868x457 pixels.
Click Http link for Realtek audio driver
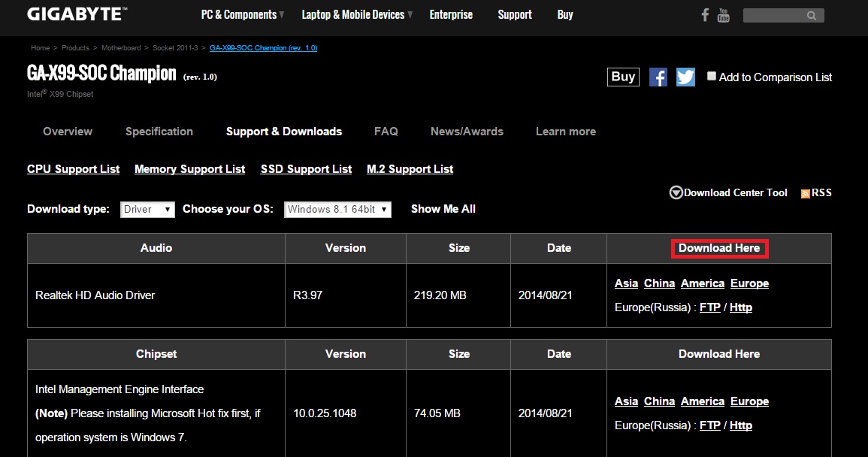pos(741,307)
